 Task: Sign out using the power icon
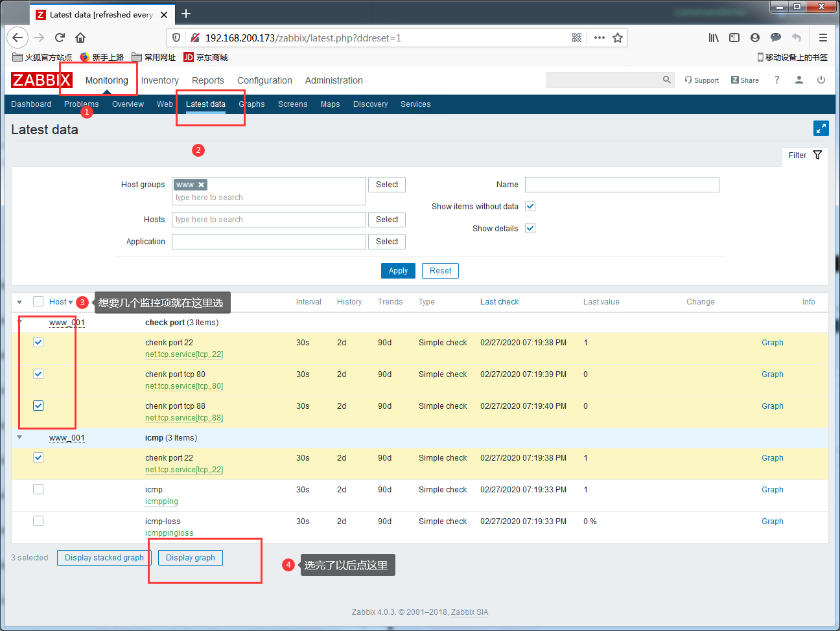[821, 80]
